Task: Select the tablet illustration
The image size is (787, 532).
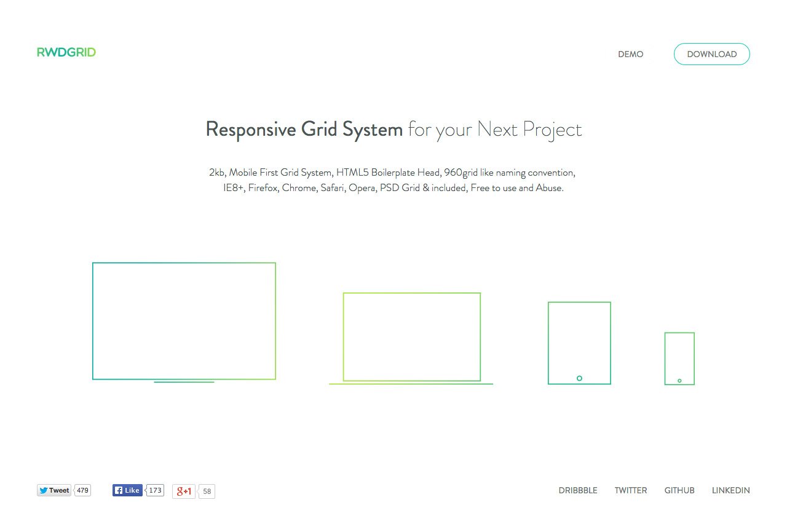Action: coord(579,341)
